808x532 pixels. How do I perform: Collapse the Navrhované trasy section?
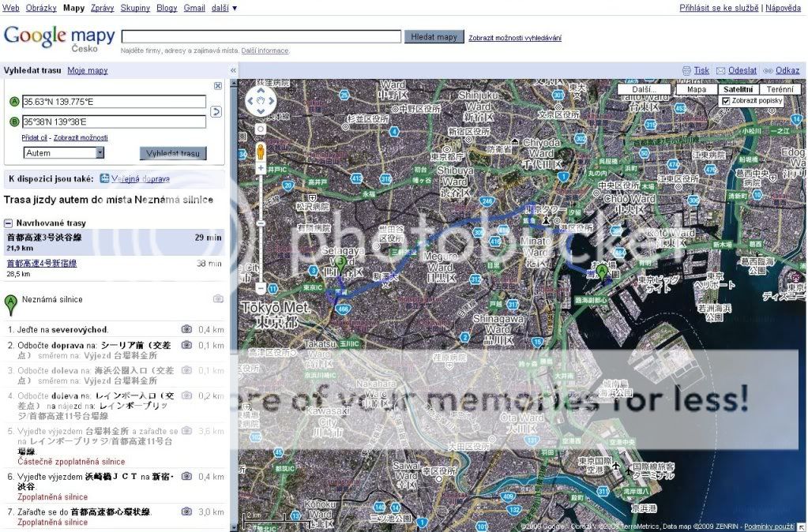[8, 223]
